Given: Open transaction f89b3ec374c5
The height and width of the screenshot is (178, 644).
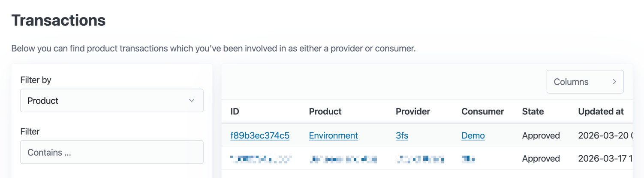Looking at the screenshot, I should 260,135.
